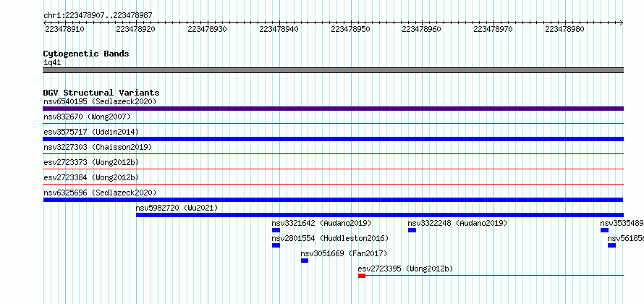644x304 pixels.
Task: Click the red box under esv2723395
Action: pyautogui.click(x=362, y=276)
